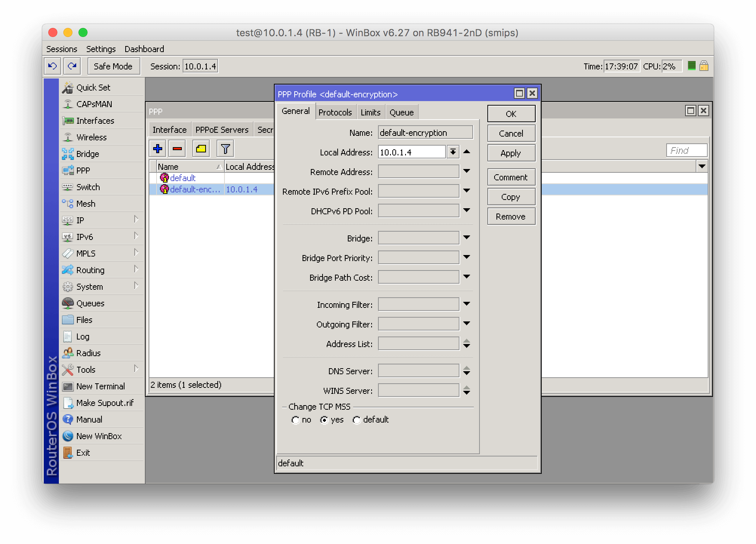Switch to the Protocols tab
The height and width of the screenshot is (544, 756).
click(x=335, y=112)
